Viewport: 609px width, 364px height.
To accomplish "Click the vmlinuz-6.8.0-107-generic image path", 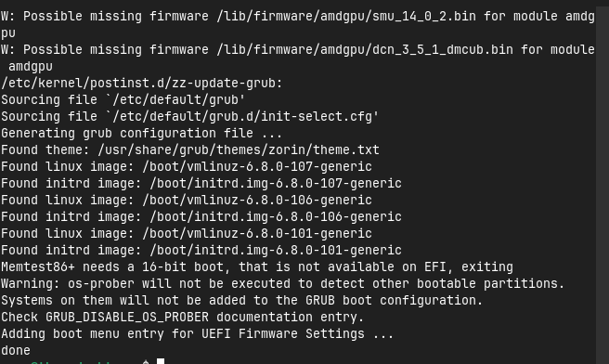I will point(257,166).
